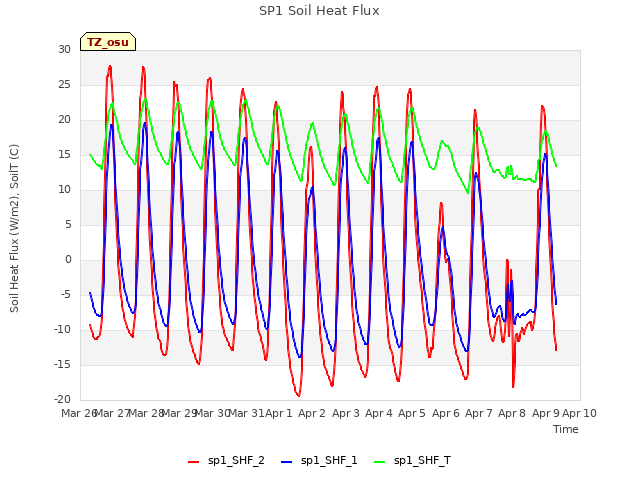
Task: Select the sp1_SHF_T legend label
Action: 422,461
